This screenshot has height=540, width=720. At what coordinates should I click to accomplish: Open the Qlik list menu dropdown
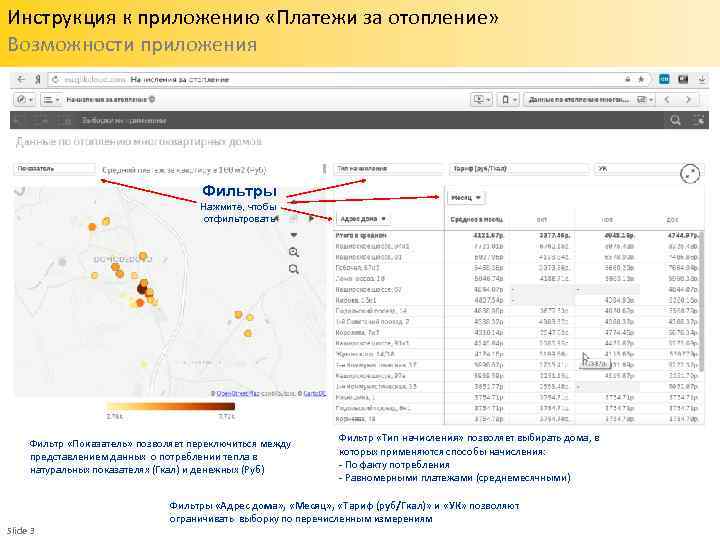coord(51,99)
